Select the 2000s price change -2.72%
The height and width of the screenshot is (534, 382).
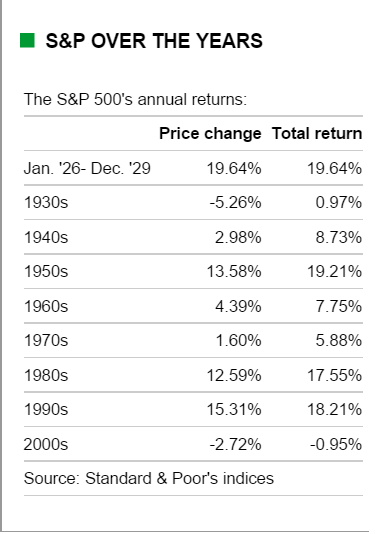point(235,444)
